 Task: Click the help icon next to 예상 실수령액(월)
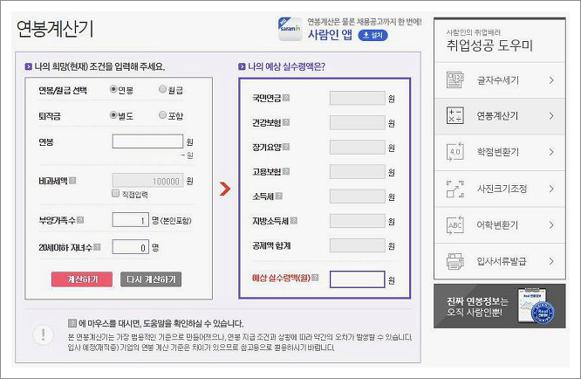click(x=315, y=277)
